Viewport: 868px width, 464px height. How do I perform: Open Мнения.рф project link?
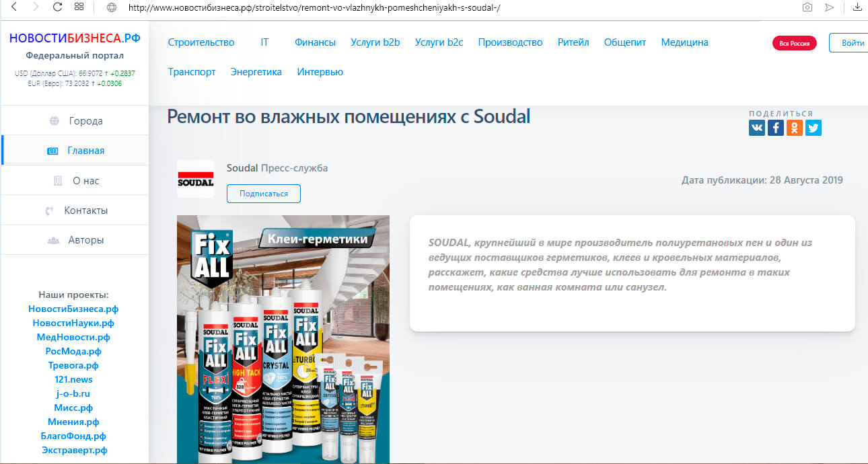coord(73,422)
